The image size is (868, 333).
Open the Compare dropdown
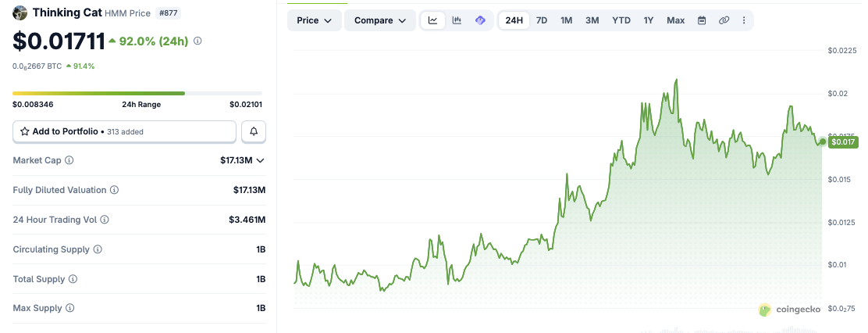click(379, 20)
